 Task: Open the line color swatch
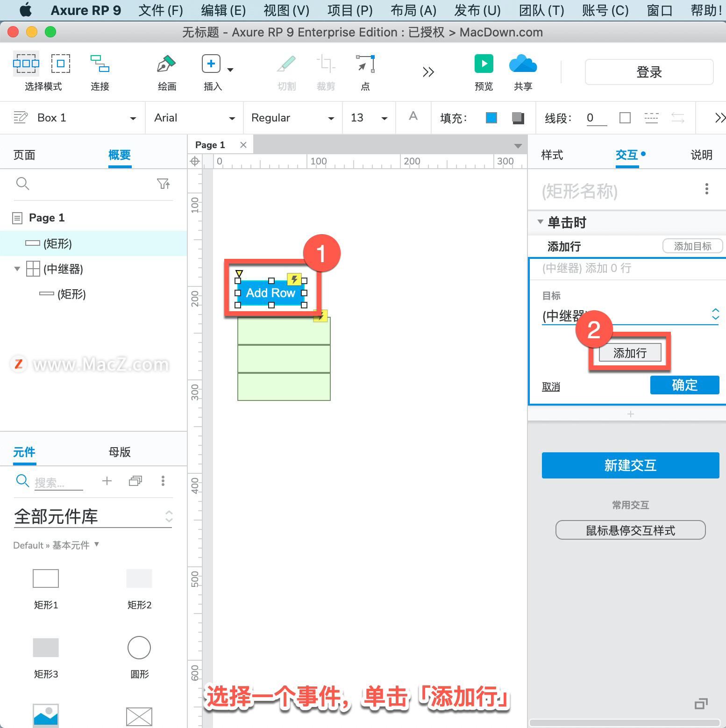tap(625, 118)
